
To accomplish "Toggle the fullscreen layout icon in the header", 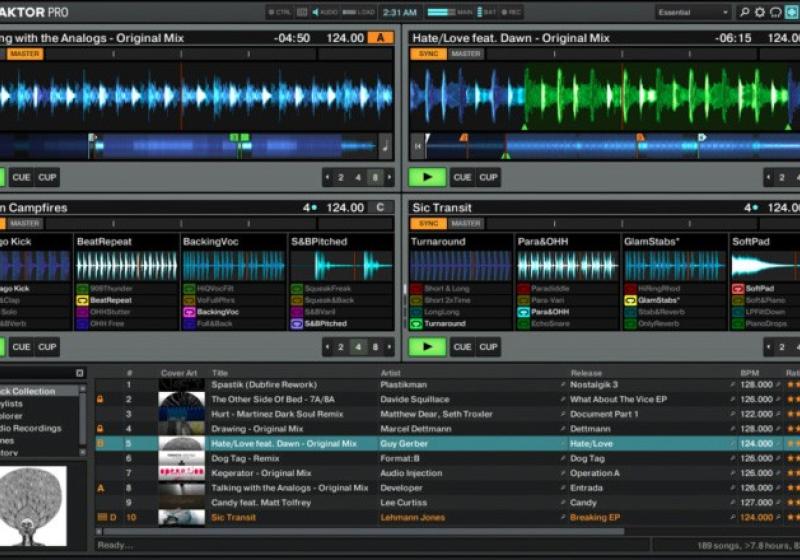I will [792, 12].
